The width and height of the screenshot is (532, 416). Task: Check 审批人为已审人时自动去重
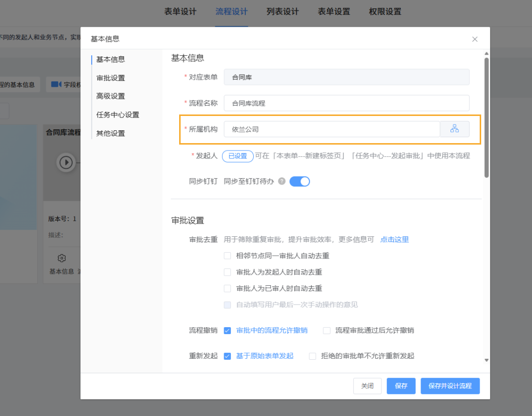[x=228, y=288]
